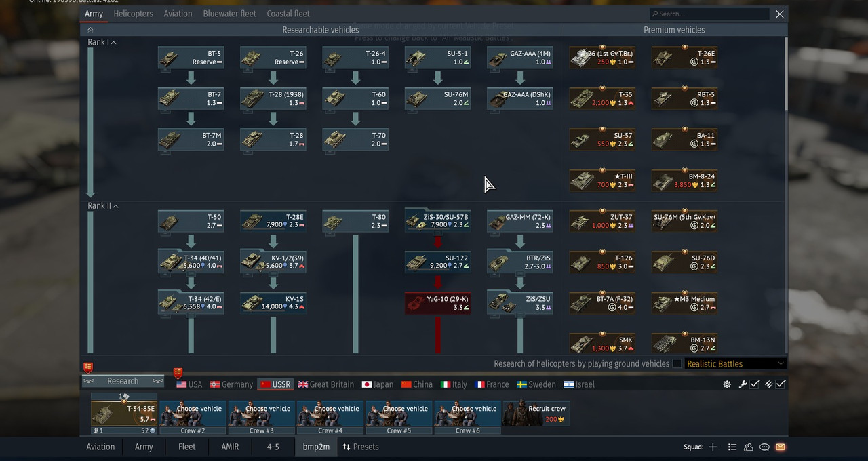Choose vehicle for Crew #4
Viewport: 868px width, 461px height.
point(330,414)
